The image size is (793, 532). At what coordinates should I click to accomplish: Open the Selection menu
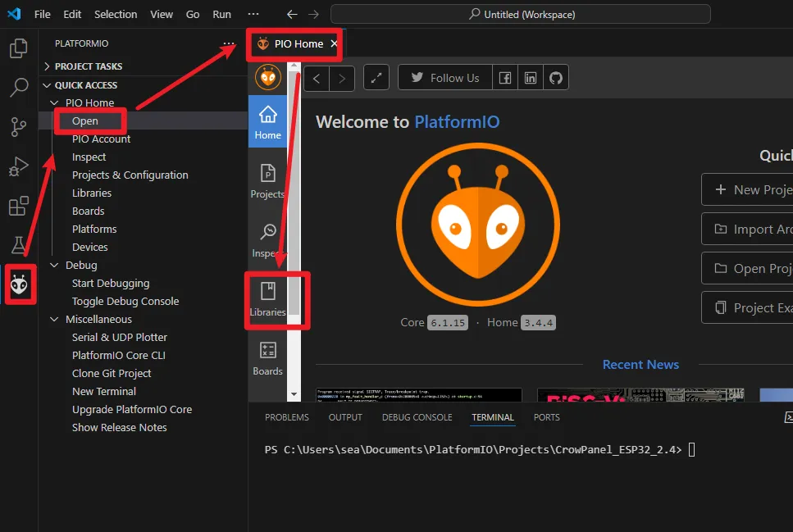[x=116, y=14]
